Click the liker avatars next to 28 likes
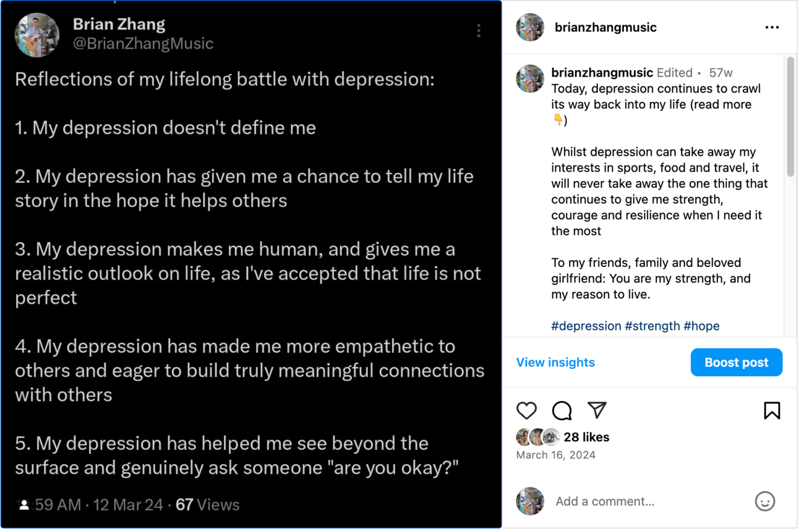 [x=537, y=437]
